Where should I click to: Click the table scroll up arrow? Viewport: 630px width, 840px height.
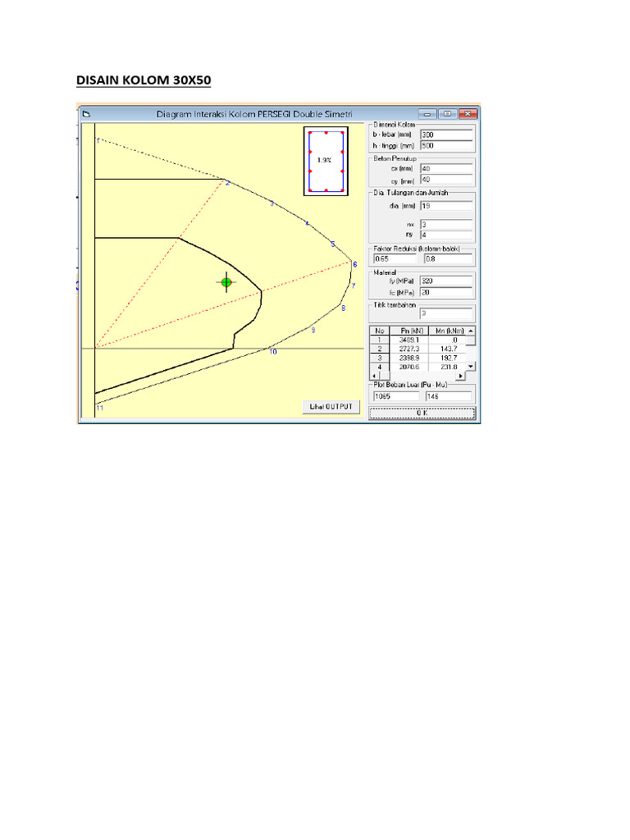point(471,331)
